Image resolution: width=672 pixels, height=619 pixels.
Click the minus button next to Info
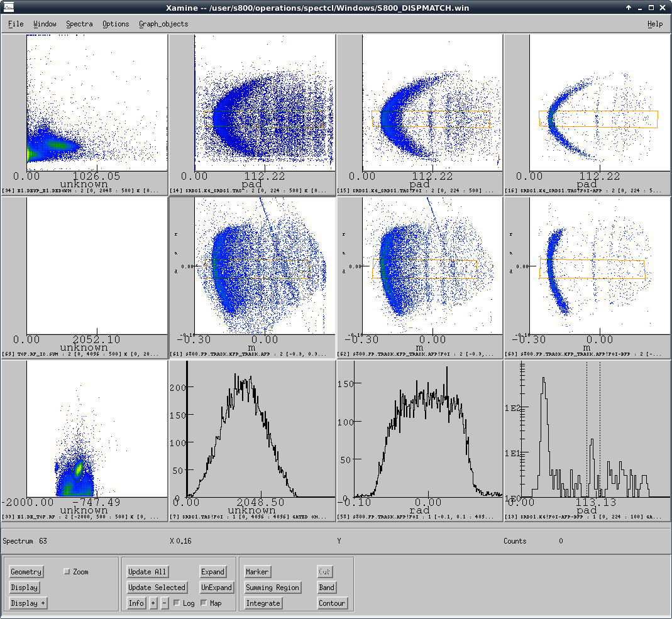pyautogui.click(x=164, y=603)
